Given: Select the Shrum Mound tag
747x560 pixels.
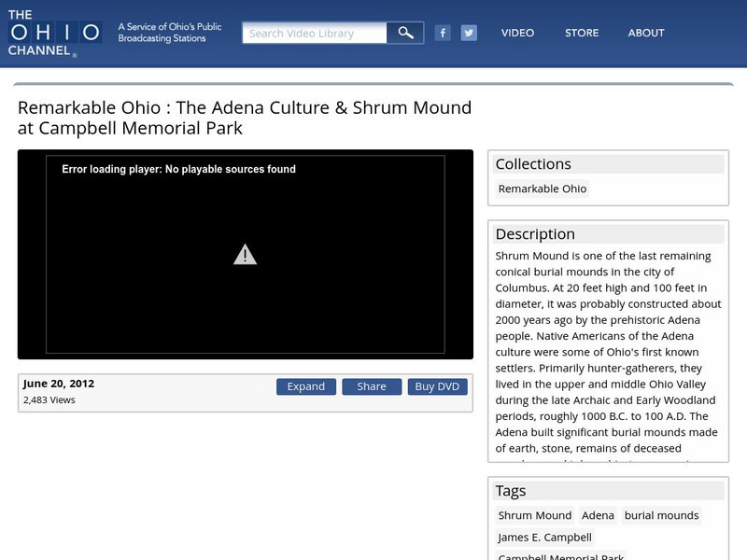Looking at the screenshot, I should pyautogui.click(x=535, y=515).
